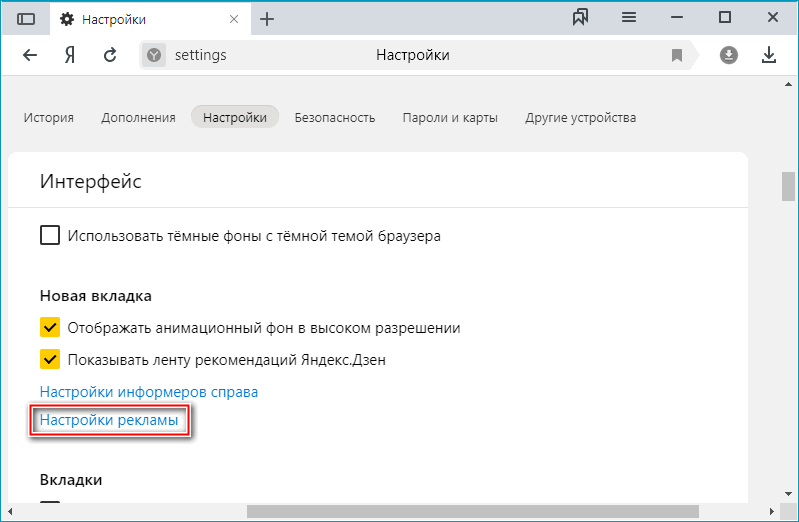Image resolution: width=799 pixels, height=522 pixels.
Task: Click the Настройки рекламы link
Action: tap(109, 421)
